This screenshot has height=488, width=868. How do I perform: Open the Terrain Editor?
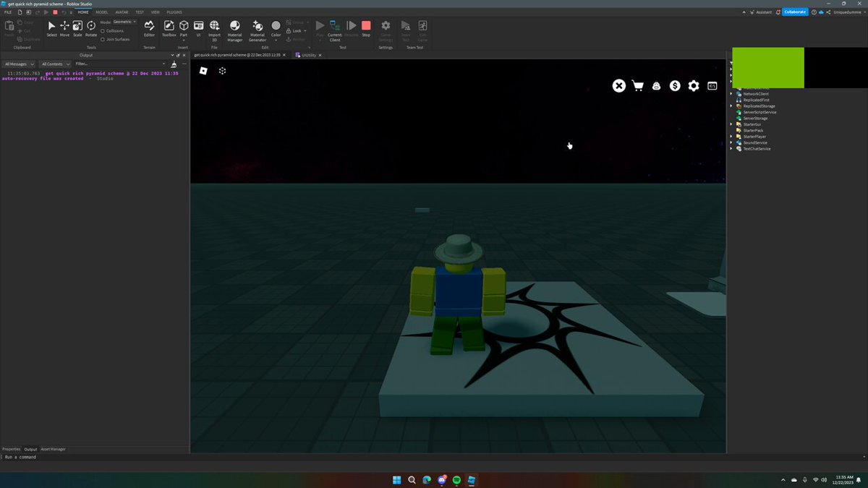coord(149,28)
